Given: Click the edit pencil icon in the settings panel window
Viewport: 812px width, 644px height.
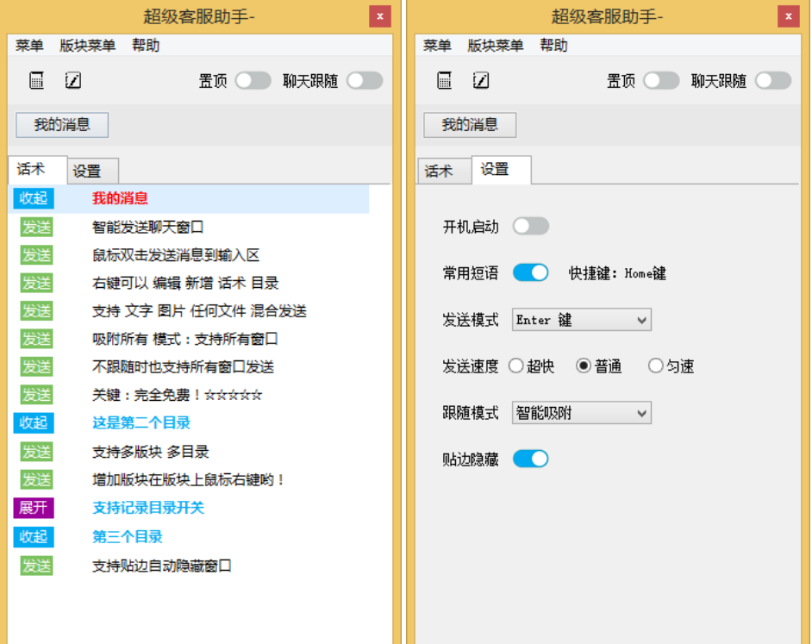Looking at the screenshot, I should [x=481, y=81].
